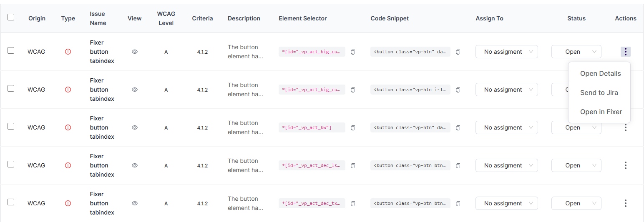Click the WCAG origin cell in the _vp_act_bw row

click(x=36, y=127)
